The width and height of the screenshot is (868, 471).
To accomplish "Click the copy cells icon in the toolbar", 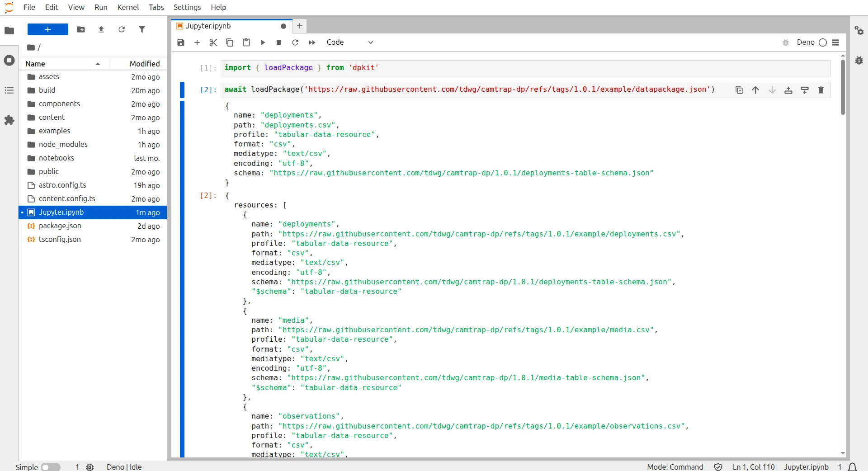I will pyautogui.click(x=230, y=42).
